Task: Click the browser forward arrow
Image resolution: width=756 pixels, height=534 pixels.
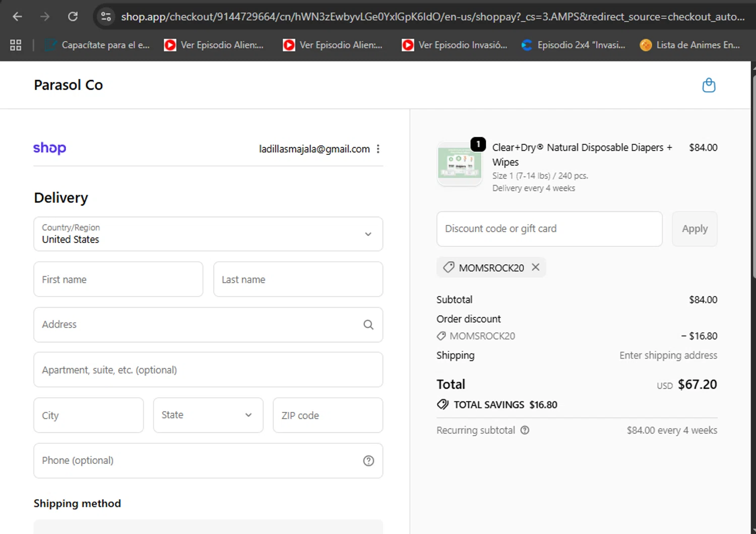Action: (45, 17)
